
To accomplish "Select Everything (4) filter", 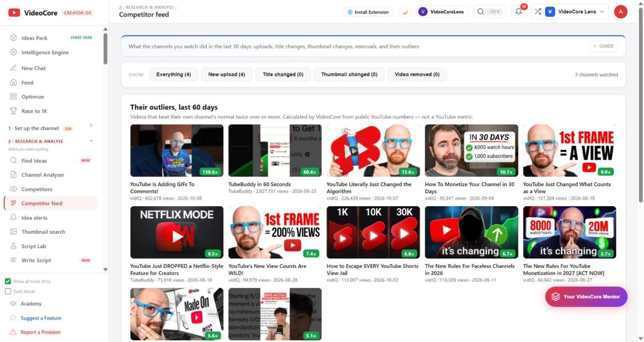I will [173, 74].
